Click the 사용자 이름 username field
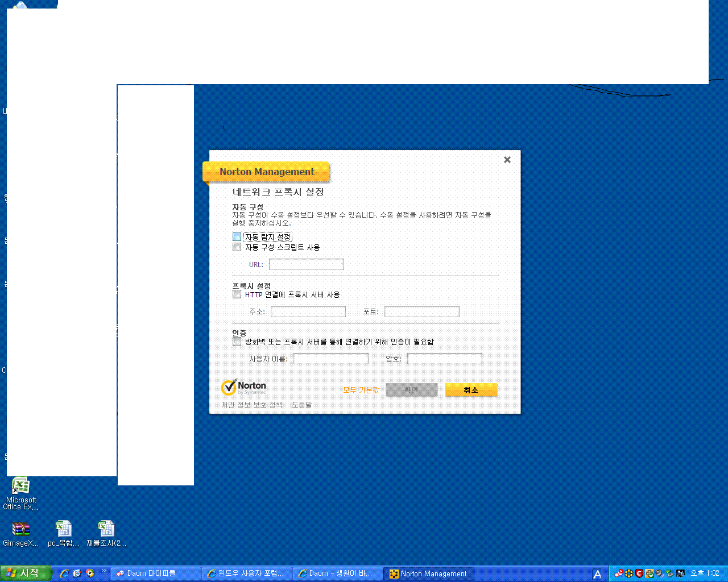This screenshot has width=728, height=582. point(331,359)
